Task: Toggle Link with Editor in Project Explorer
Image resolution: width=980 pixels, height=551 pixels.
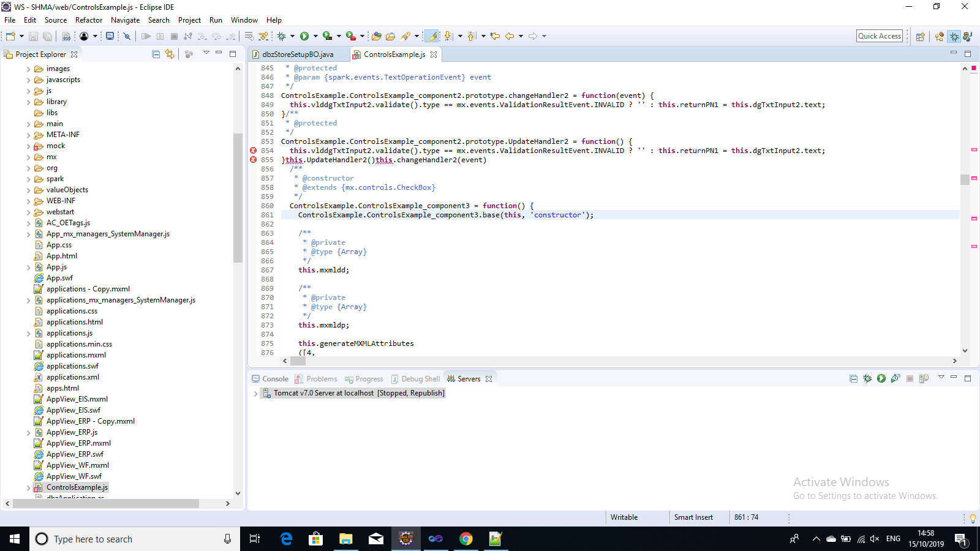Action: 169,54
